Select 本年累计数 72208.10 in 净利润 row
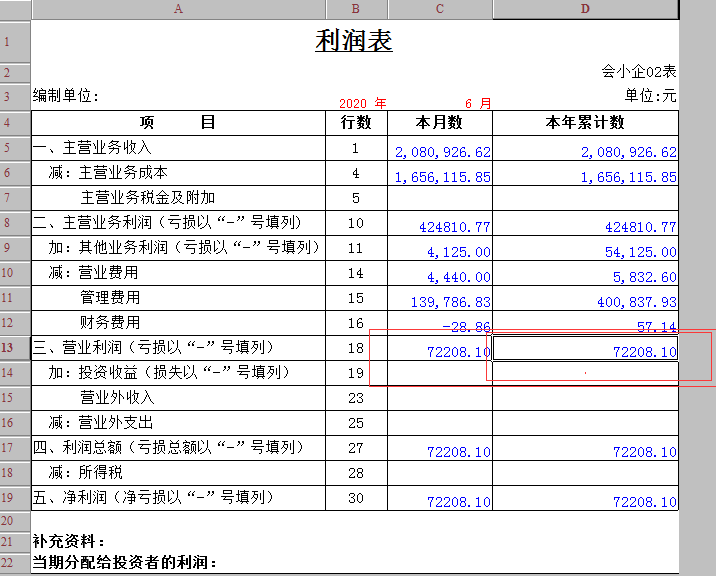The width and height of the screenshot is (716, 576). click(585, 498)
